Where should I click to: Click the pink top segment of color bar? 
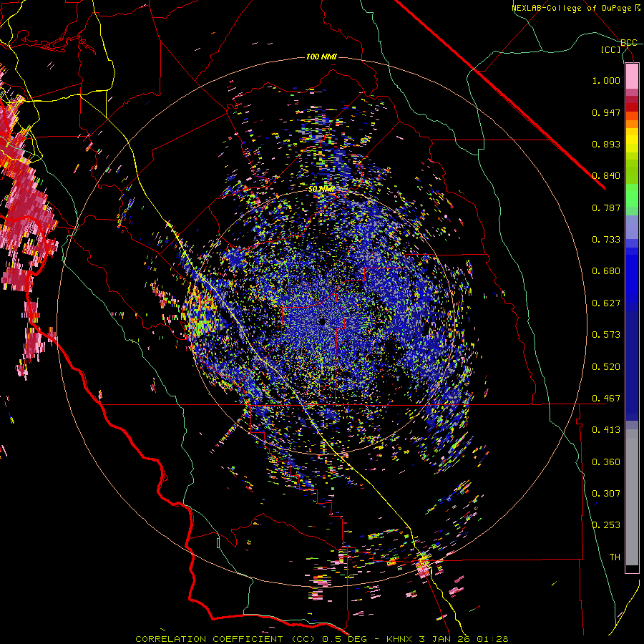point(632,76)
